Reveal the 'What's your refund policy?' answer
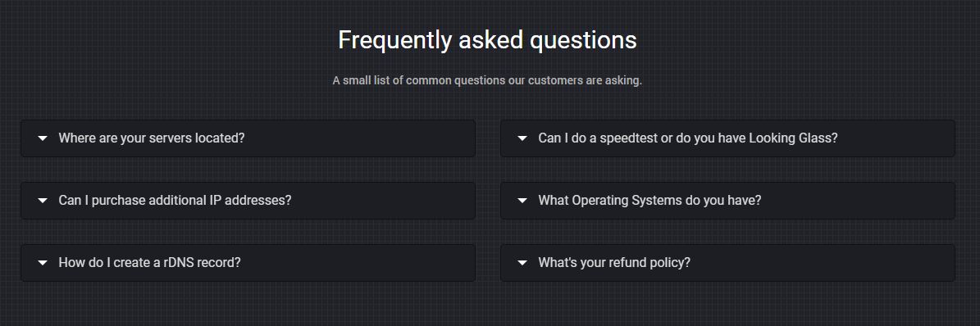 coord(614,262)
